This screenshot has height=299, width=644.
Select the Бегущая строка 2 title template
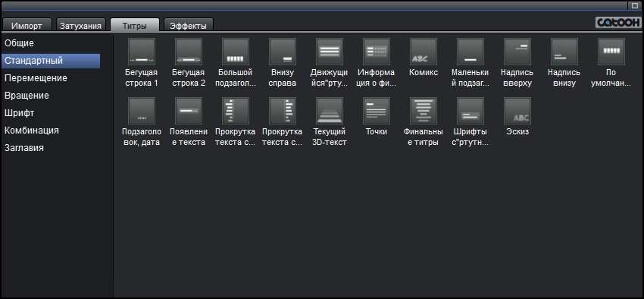tap(189, 52)
